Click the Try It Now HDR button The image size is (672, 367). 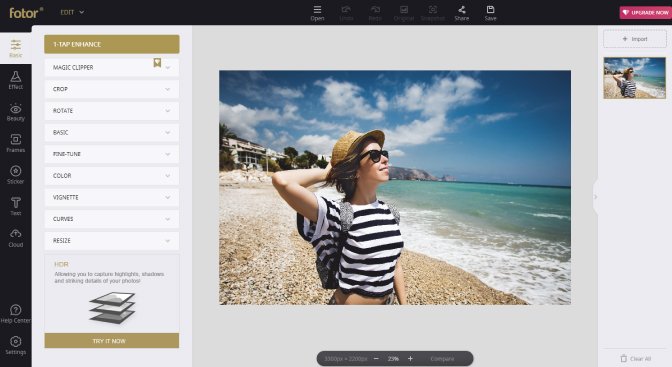tap(112, 341)
